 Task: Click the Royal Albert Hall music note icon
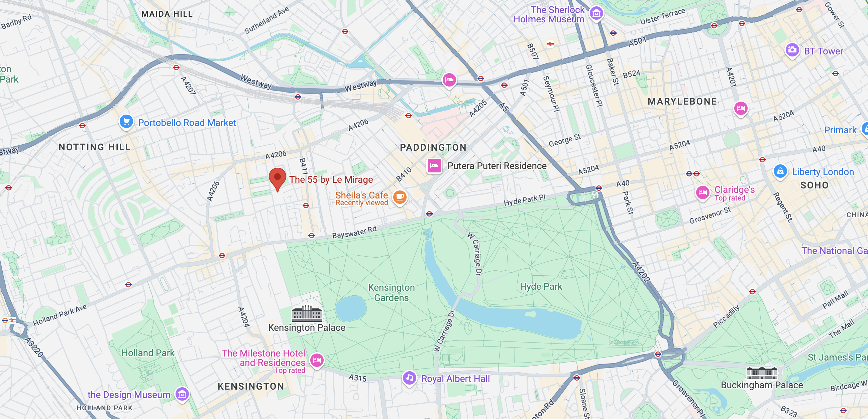tap(409, 378)
